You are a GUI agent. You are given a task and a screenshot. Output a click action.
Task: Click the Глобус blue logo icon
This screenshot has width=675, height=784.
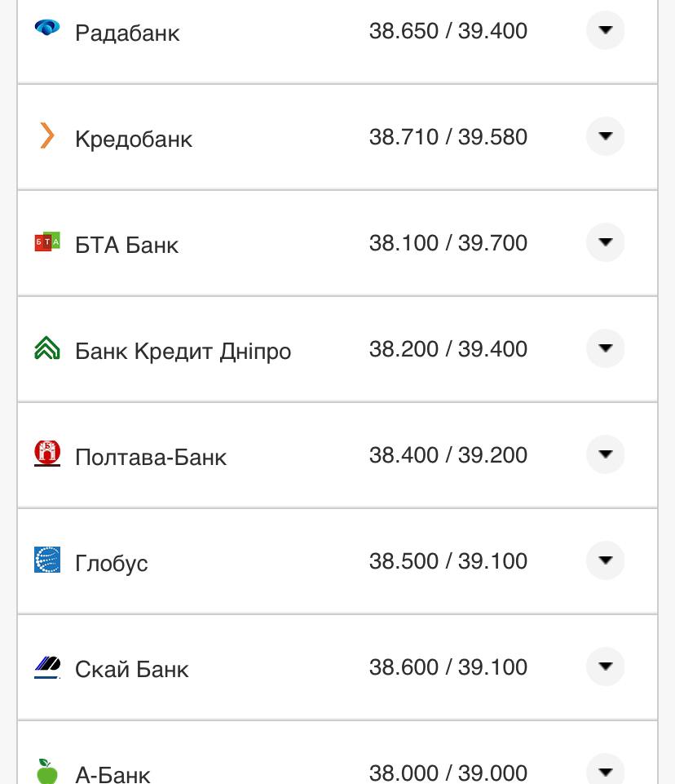47,560
